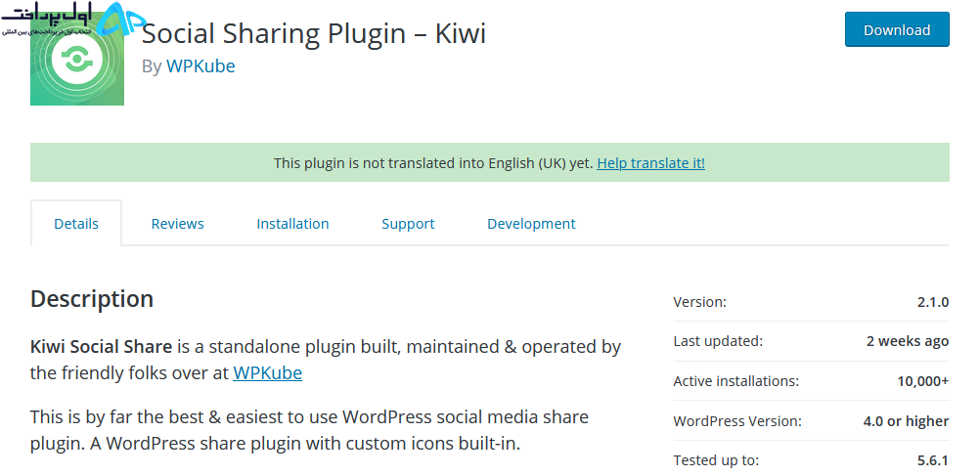The image size is (980, 476).
Task: Go to the Support tab
Action: pyautogui.click(x=408, y=224)
